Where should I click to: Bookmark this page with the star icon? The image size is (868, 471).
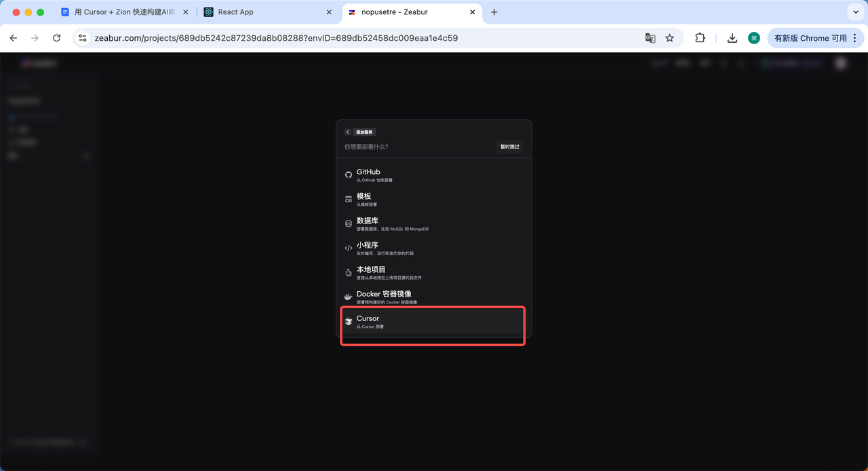click(x=670, y=38)
